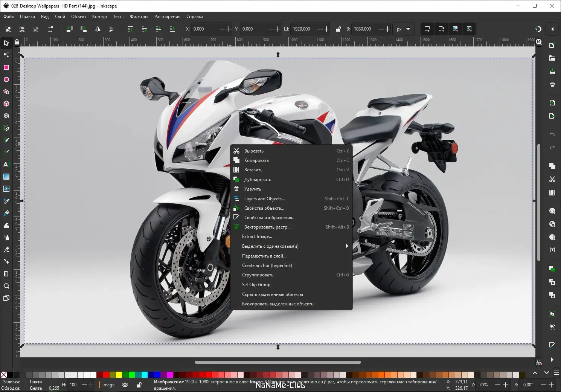This screenshot has width=561, height=392.
Task: Select the Paint bucket fill tool
Action: 6,213
